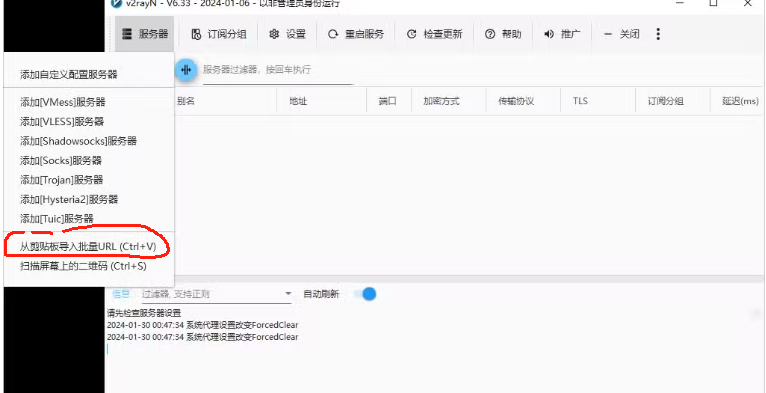
Task: Select 添加自定义配置服务器 menu entry
Action: coord(89,75)
